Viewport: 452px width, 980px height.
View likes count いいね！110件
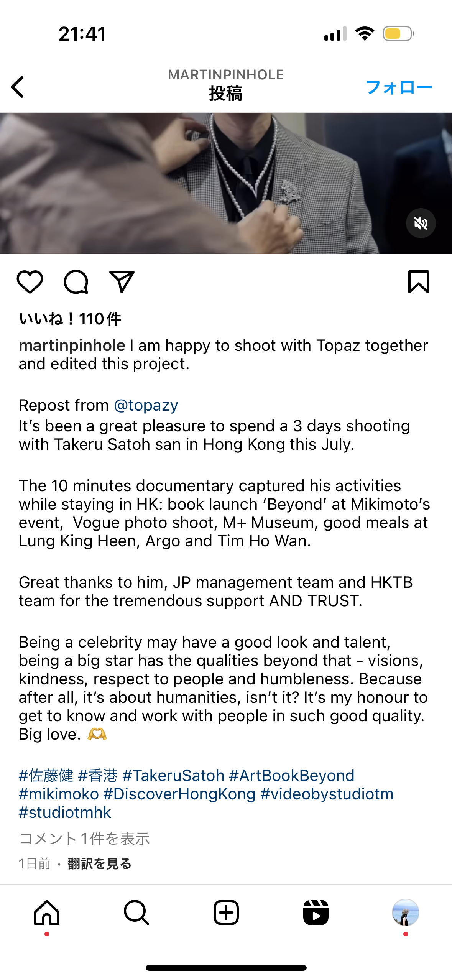click(x=70, y=319)
